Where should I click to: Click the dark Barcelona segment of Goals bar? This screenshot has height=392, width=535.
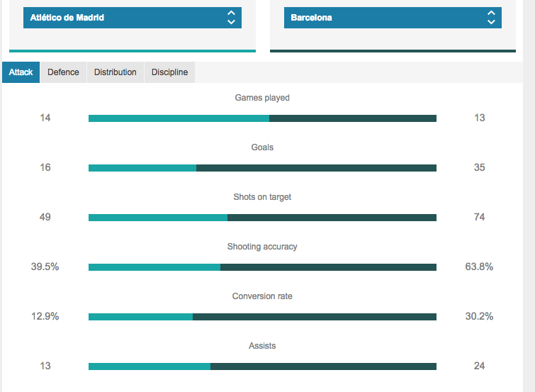(316, 168)
